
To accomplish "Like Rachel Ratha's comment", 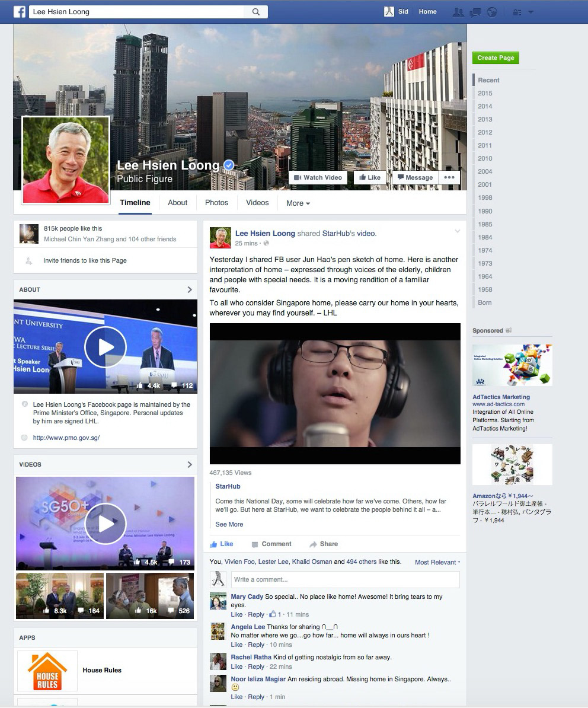I will point(237,666).
